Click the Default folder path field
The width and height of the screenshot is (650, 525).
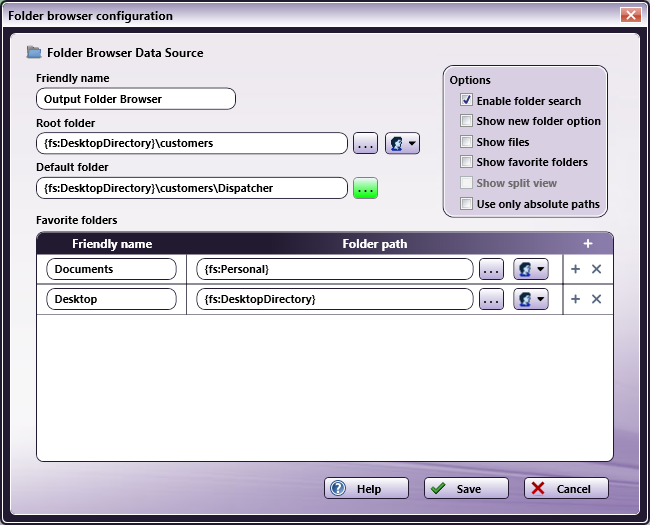click(192, 188)
